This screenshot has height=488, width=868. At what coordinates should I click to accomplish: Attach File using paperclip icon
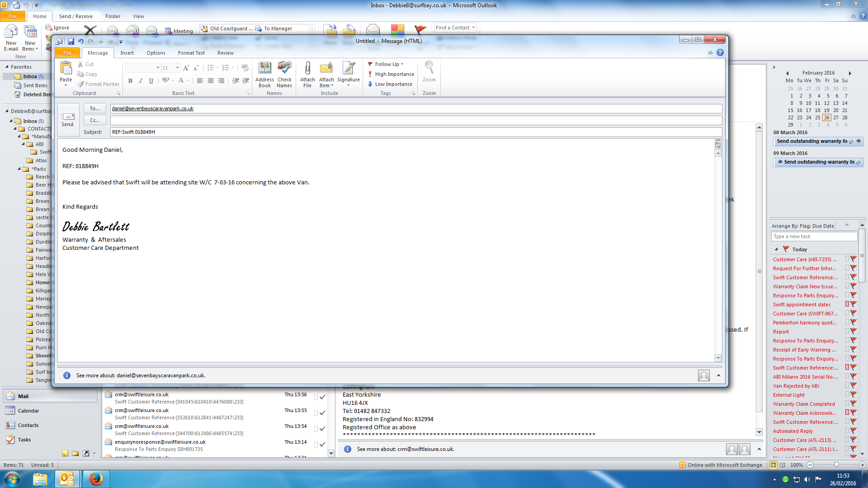pyautogui.click(x=307, y=74)
